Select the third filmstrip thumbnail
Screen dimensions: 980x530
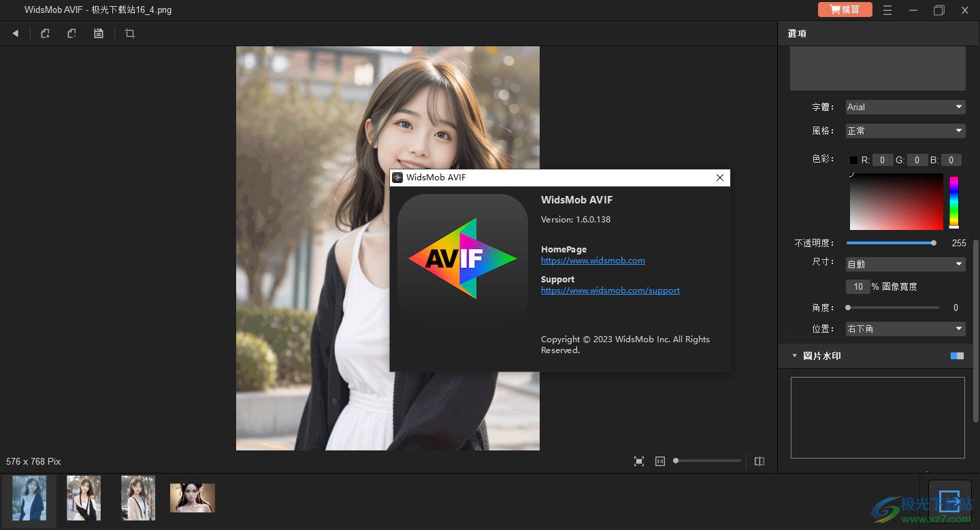[138, 498]
